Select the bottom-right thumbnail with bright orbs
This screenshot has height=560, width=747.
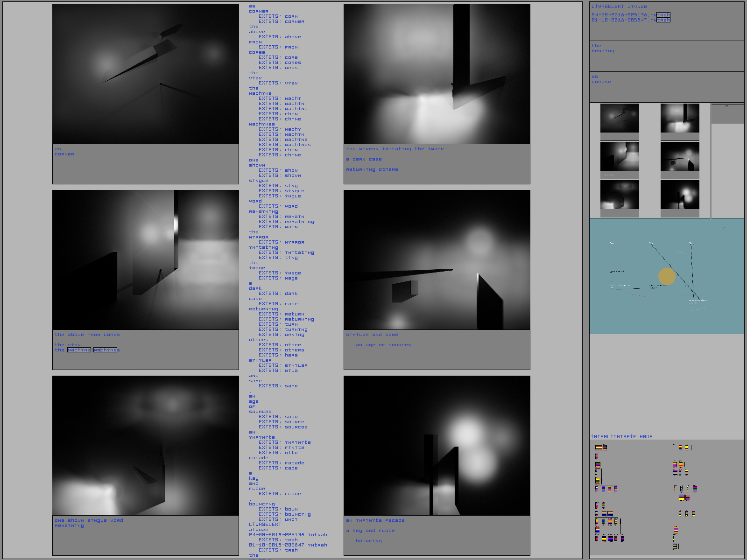click(680, 195)
